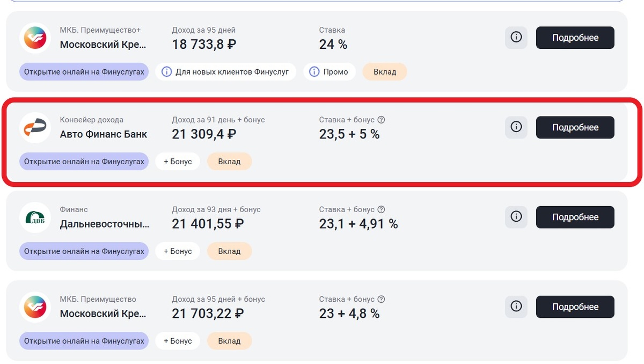644x364 pixels.
Task: Click the Вклад tag in the Дальневосточный bank row
Action: click(x=229, y=251)
